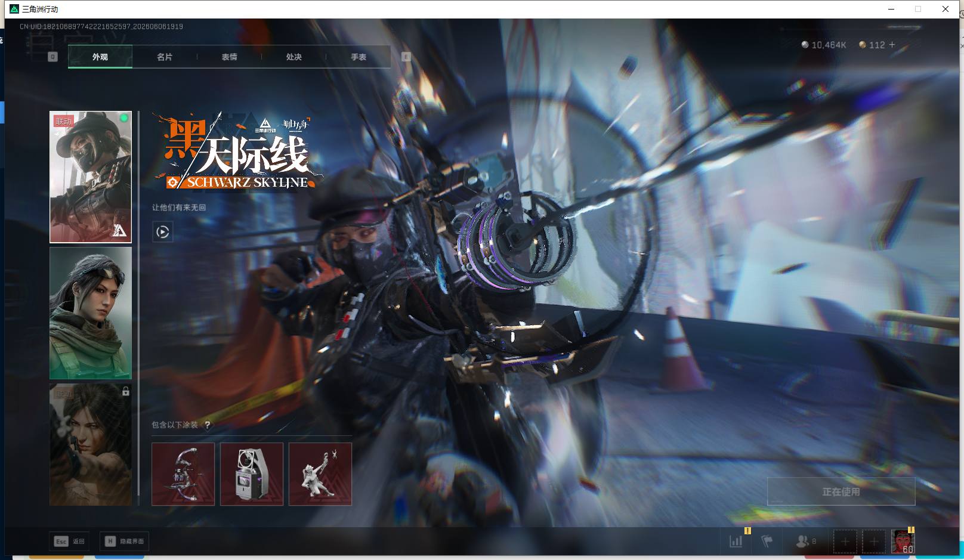Open the level 60 player avatar
The width and height of the screenshot is (964, 560).
903,542
